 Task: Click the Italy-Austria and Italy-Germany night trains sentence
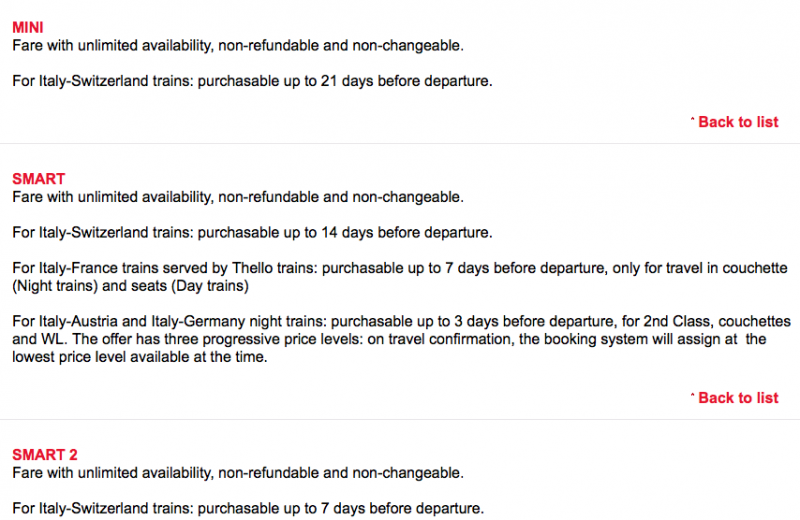(402, 339)
